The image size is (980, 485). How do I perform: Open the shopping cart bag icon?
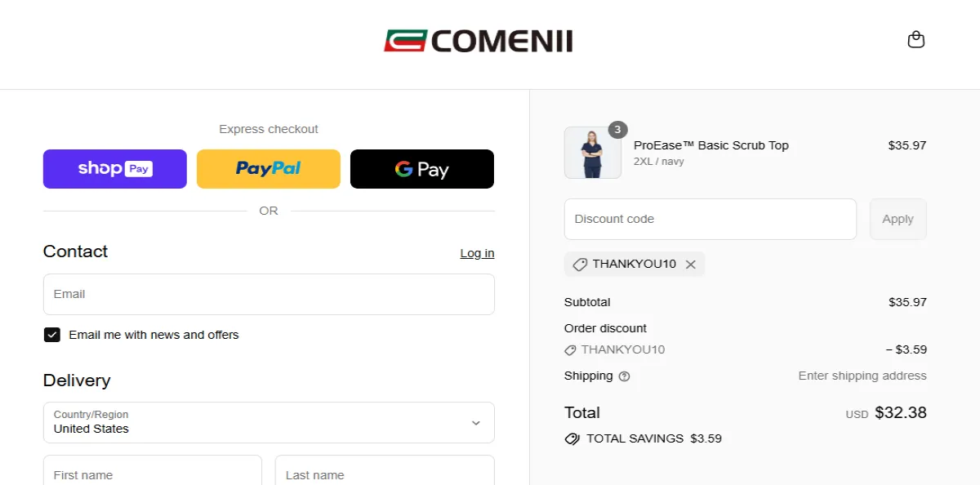coord(915,38)
